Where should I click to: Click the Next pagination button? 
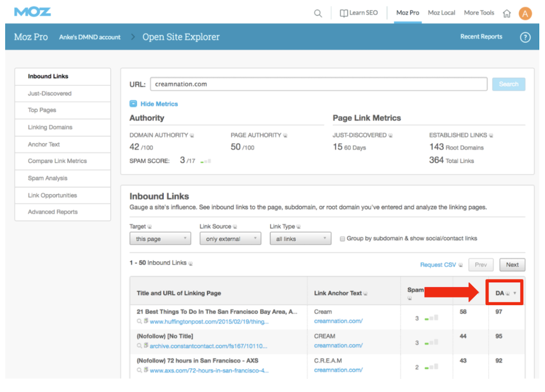tap(512, 265)
